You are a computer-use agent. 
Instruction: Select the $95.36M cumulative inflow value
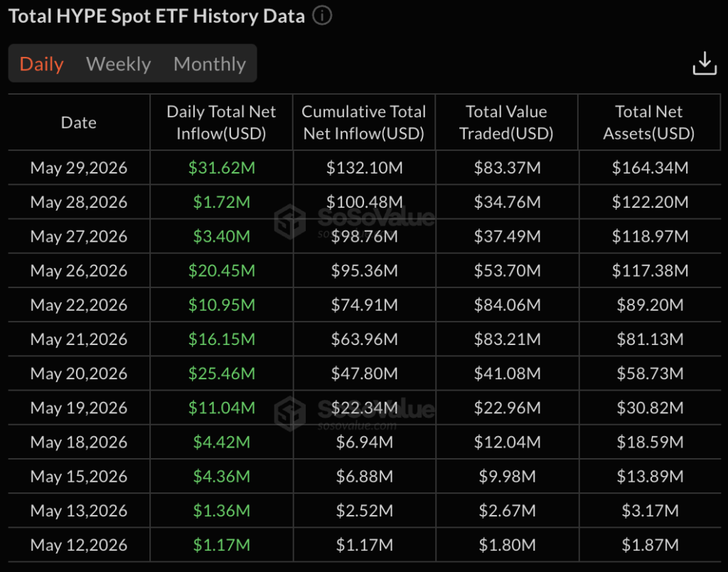[364, 271]
